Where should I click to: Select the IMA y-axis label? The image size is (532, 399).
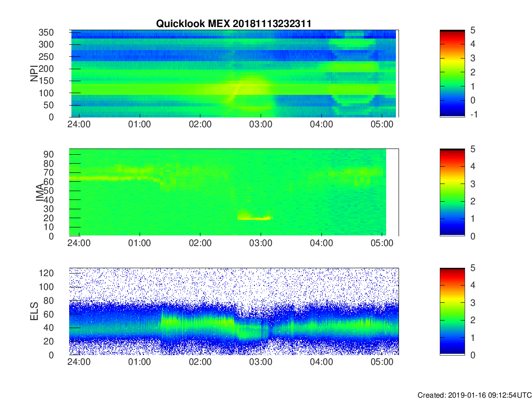(40, 192)
